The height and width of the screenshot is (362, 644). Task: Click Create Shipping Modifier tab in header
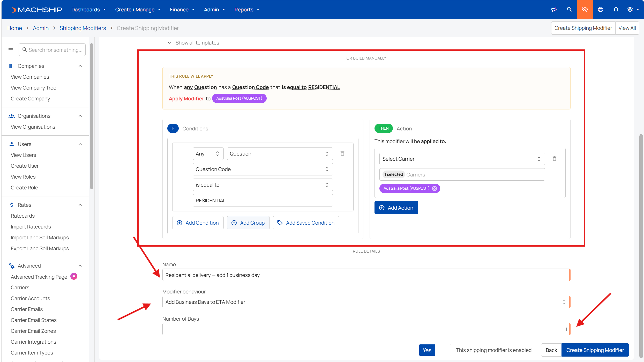(583, 28)
